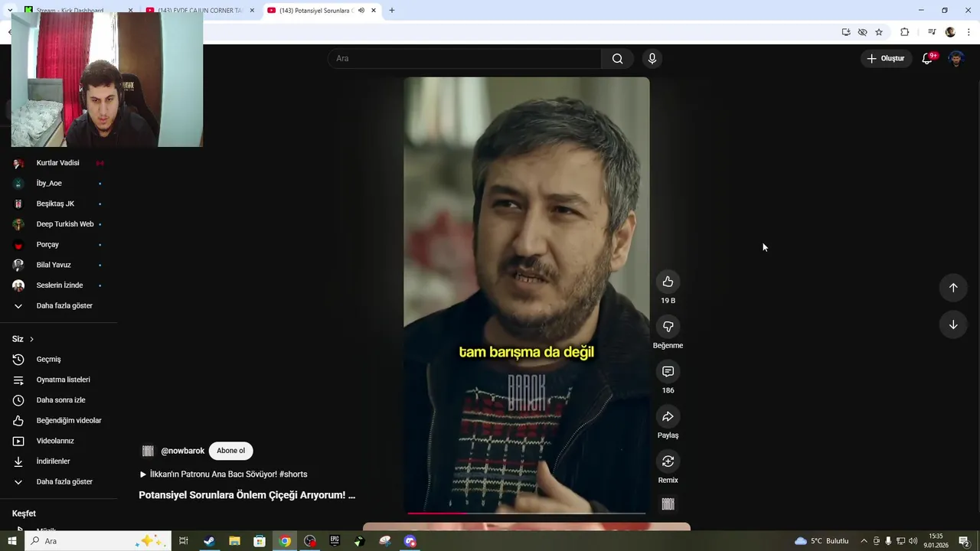980x551 pixels.
Task: Open Windows Start menu
Action: coord(11,541)
